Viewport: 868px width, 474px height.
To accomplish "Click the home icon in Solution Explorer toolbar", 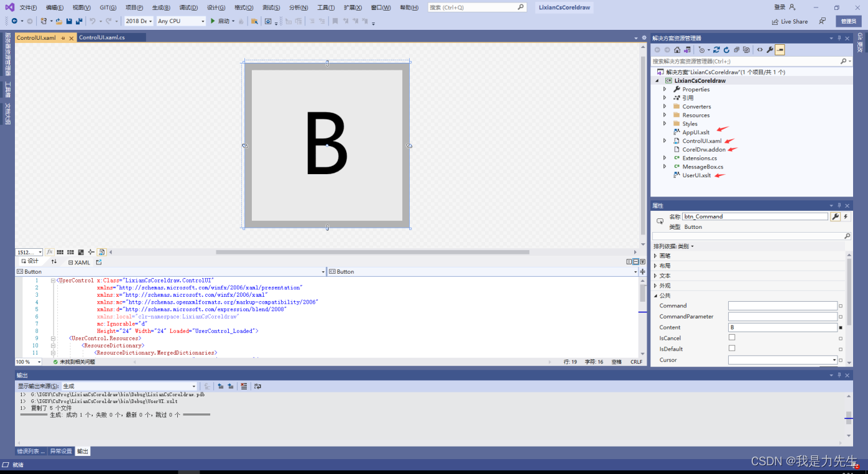I will pyautogui.click(x=677, y=50).
